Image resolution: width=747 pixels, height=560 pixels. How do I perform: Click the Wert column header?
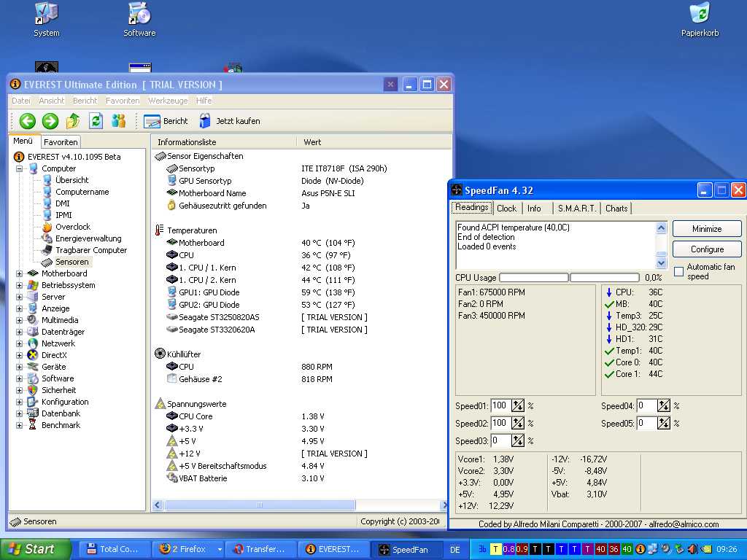click(374, 142)
